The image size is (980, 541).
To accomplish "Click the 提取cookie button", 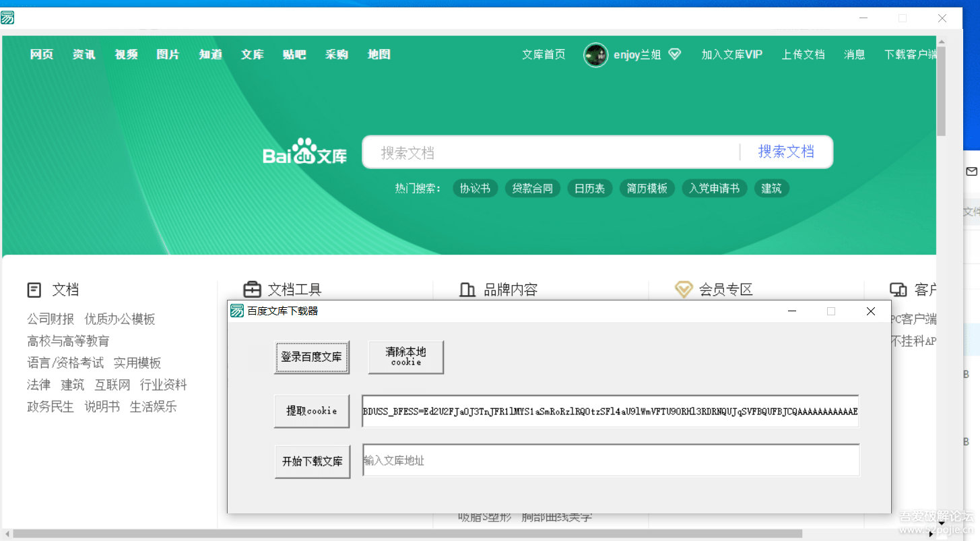I will click(x=312, y=411).
